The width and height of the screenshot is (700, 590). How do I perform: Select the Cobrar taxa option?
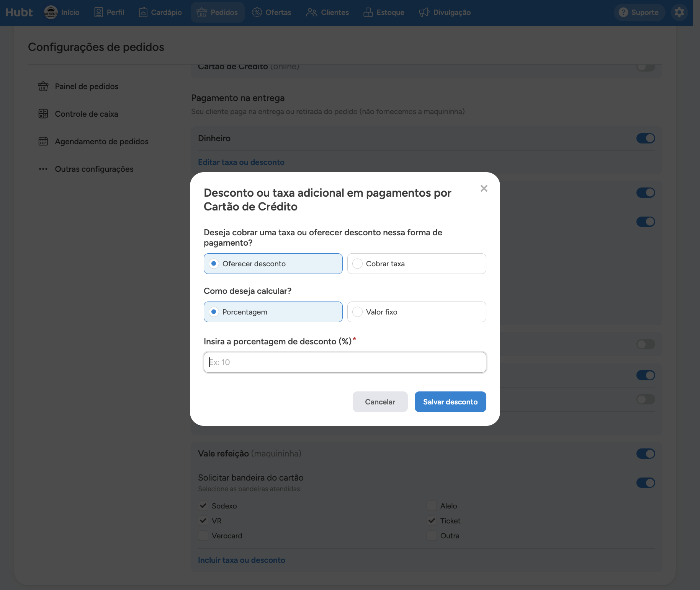pos(417,264)
